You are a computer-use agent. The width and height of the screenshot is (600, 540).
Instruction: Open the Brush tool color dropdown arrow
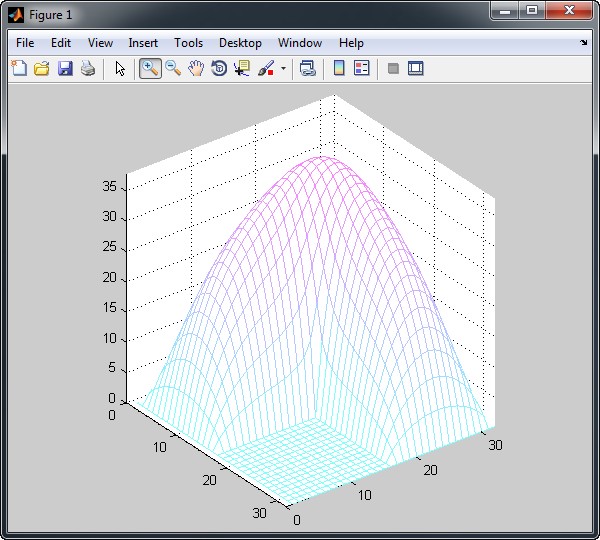[283, 69]
